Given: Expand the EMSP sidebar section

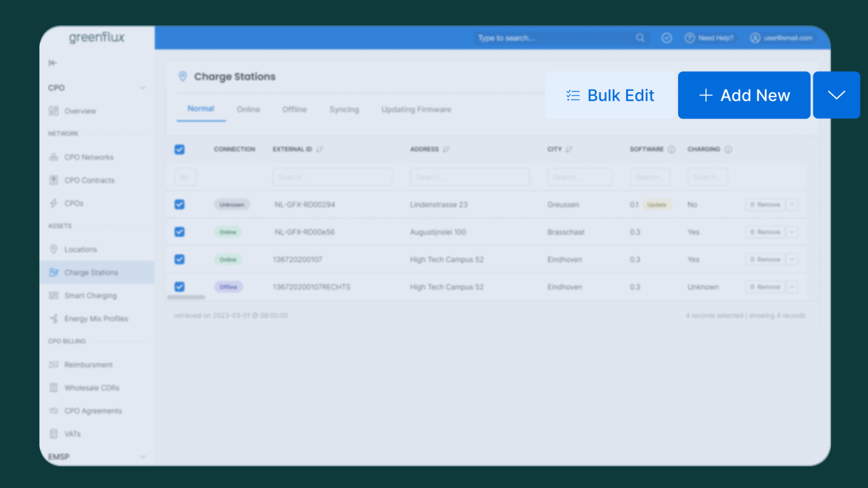Looking at the screenshot, I should [143, 457].
